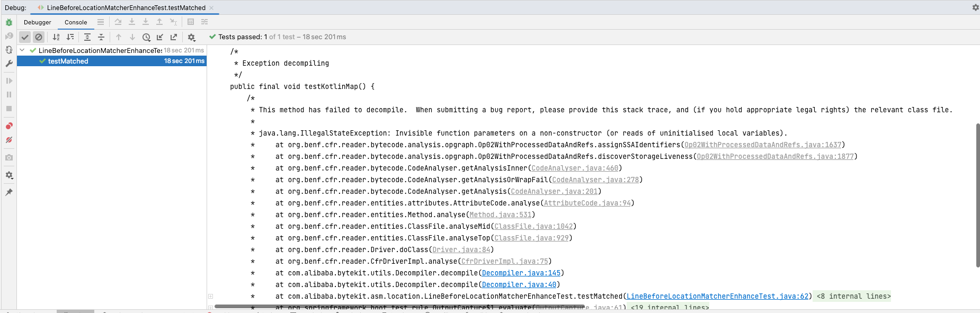
Task: Toggle Show Ignored tests button
Action: coord(39,37)
